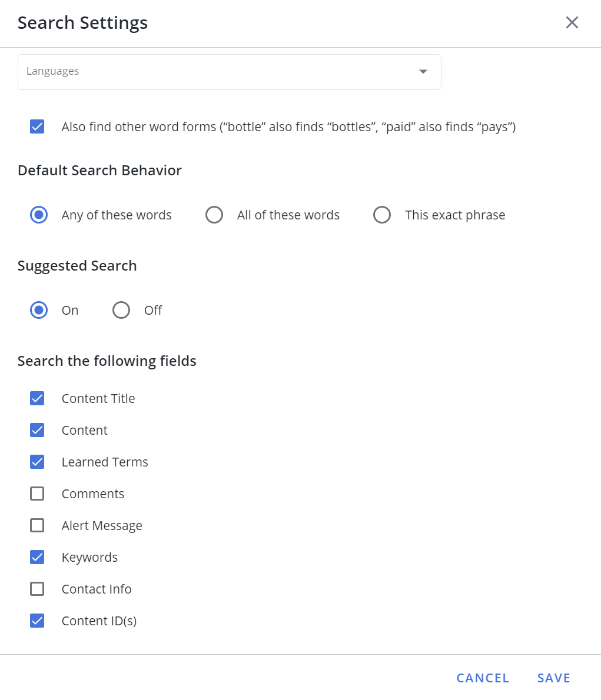This screenshot has width=601, height=700.
Task: Select Any of these words option
Action: 39,215
